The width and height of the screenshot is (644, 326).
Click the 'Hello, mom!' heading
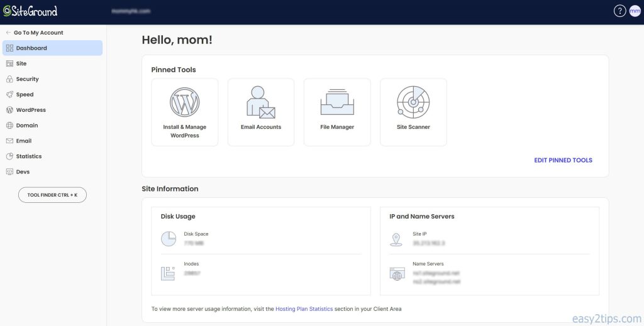click(177, 40)
